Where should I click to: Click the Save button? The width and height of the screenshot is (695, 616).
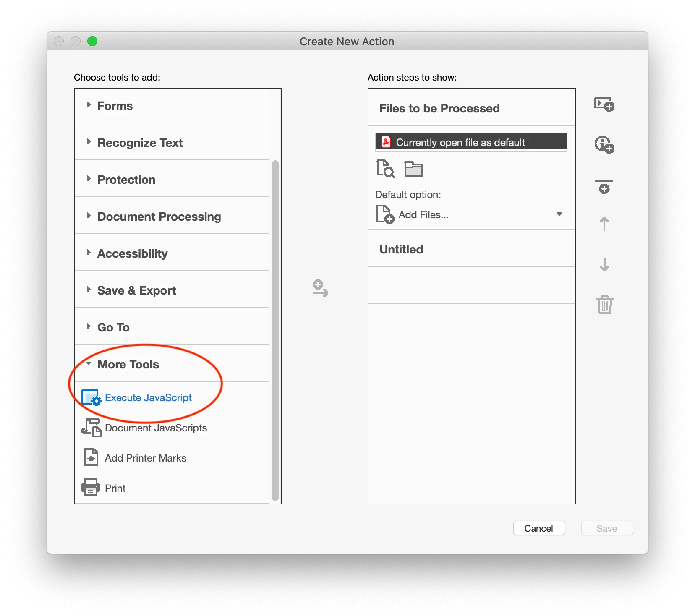[607, 528]
